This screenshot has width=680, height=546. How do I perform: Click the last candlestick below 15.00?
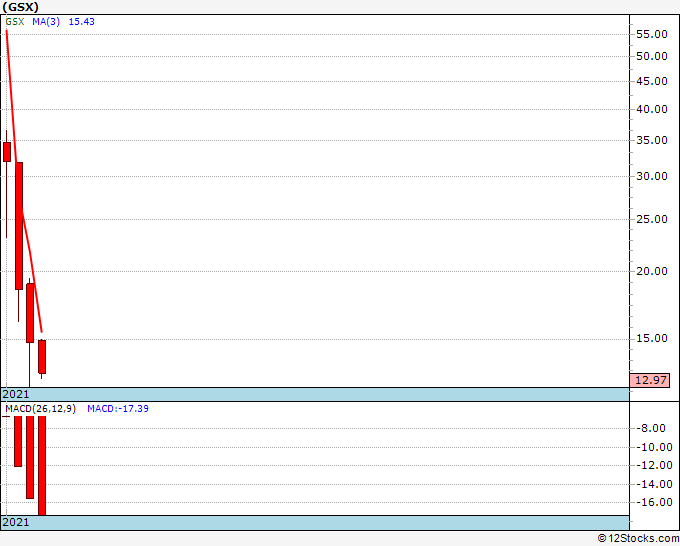coord(42,357)
